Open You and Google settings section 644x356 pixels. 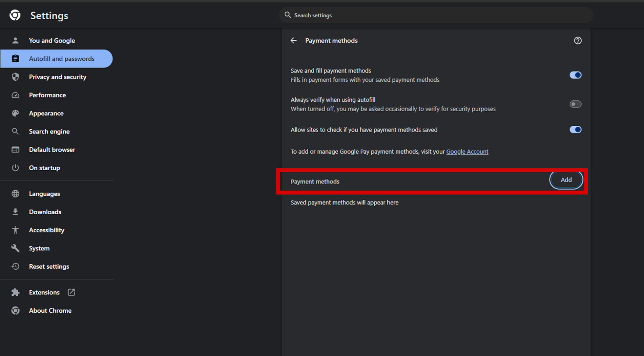pos(52,40)
